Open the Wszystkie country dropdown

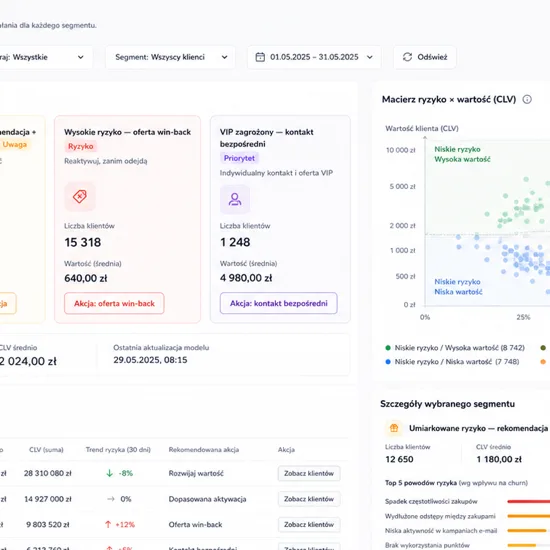click(x=42, y=57)
